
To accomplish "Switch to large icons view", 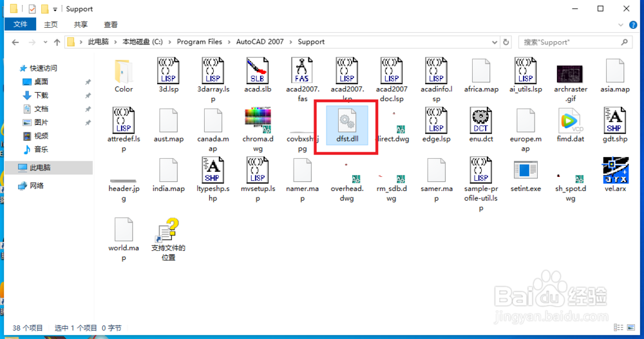I will [631, 327].
